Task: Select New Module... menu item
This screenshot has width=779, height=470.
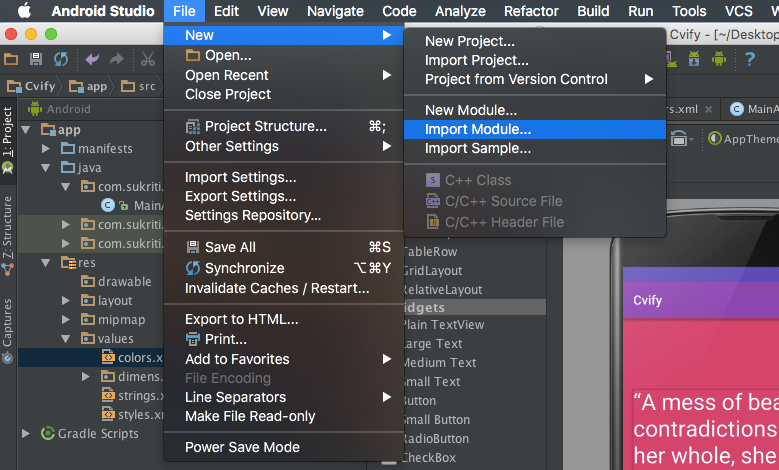Action: [x=535, y=110]
